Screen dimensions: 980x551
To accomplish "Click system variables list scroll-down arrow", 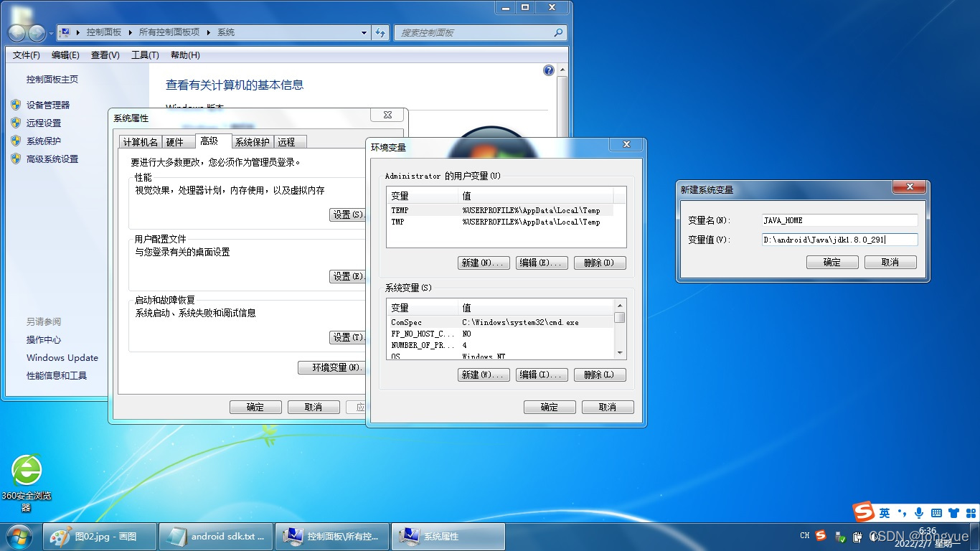I will click(x=620, y=353).
